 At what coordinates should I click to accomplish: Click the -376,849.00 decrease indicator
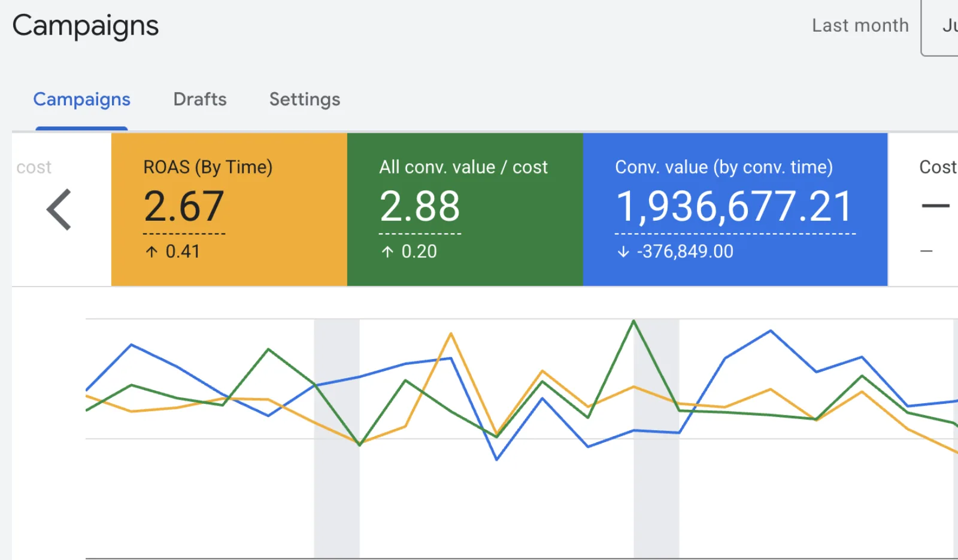[x=675, y=251]
